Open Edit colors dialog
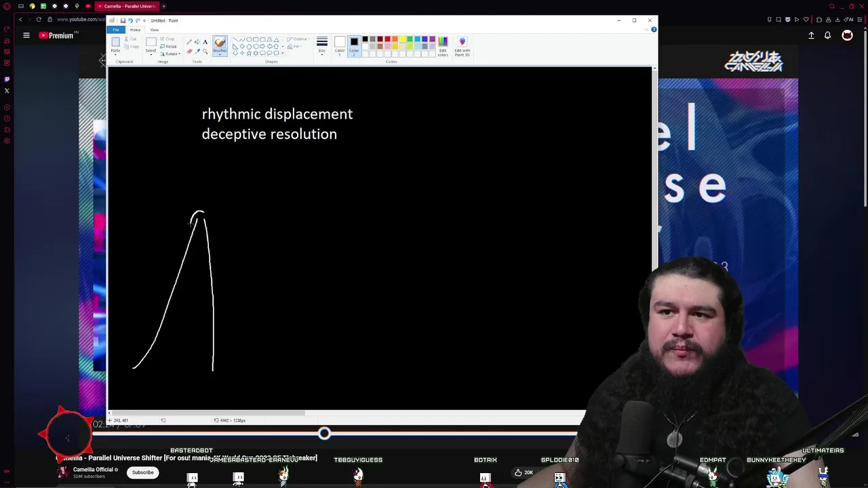 pos(443,46)
